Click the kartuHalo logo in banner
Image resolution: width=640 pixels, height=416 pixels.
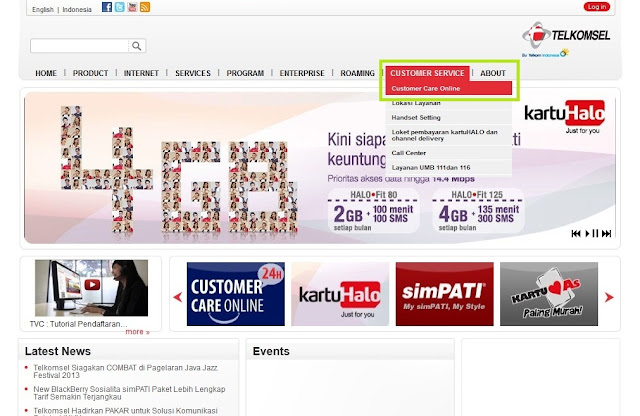pyautogui.click(x=565, y=117)
